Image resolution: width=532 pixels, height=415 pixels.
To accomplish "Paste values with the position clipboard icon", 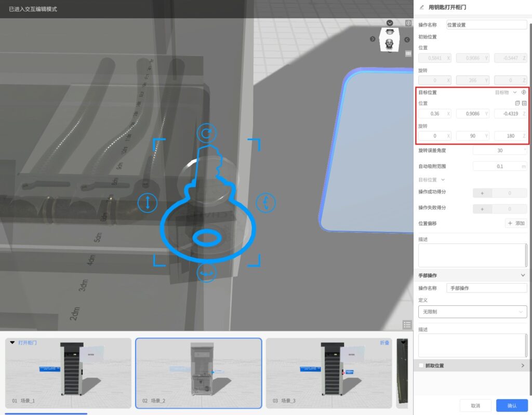I will 524,103.
